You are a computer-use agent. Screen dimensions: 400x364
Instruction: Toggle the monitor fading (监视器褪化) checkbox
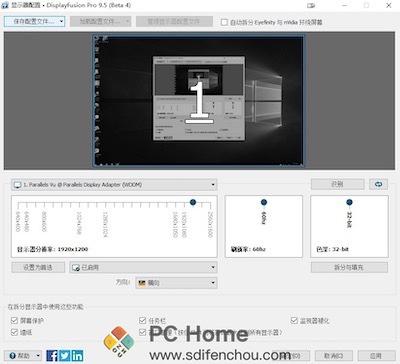click(294, 320)
